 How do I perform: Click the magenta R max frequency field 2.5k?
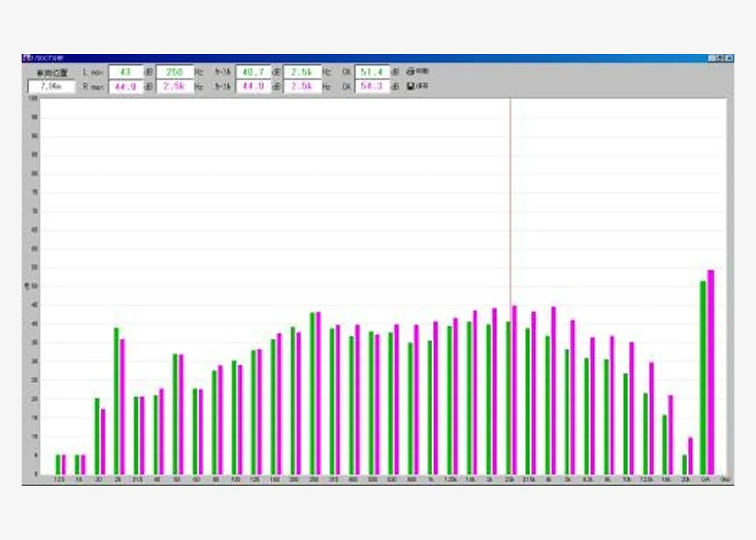(174, 86)
